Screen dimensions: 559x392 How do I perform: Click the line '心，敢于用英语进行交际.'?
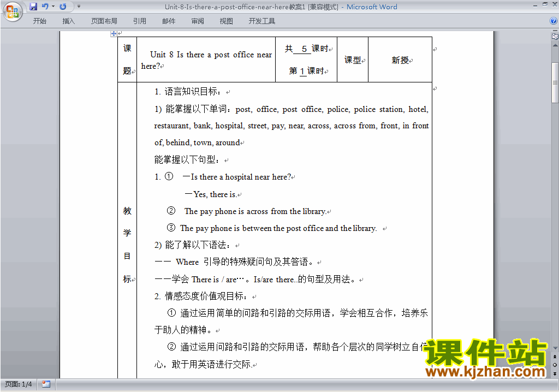point(203,364)
